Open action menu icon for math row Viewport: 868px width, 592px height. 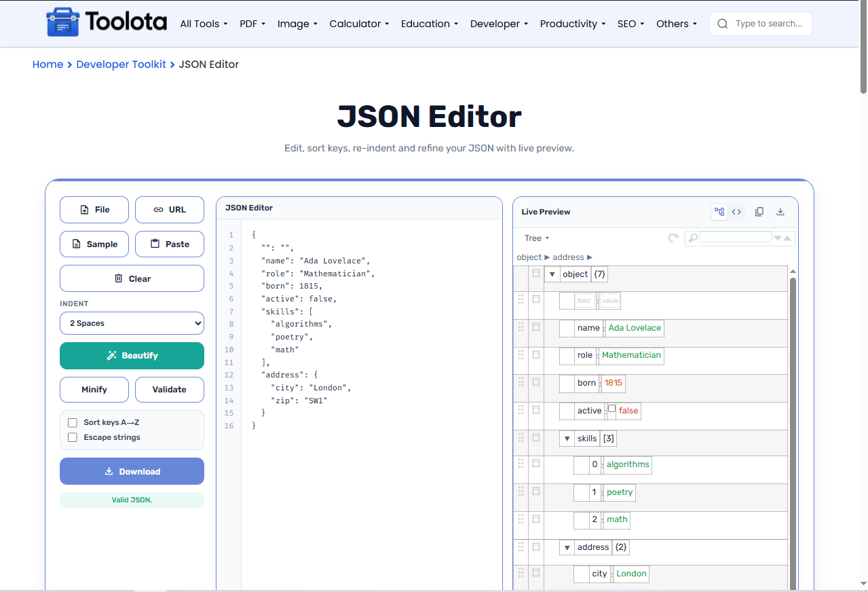click(536, 518)
